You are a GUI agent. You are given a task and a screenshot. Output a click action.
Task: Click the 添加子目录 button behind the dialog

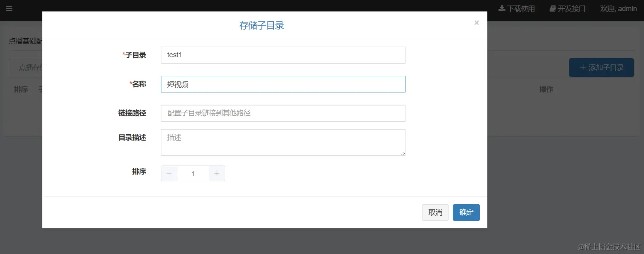click(x=601, y=68)
